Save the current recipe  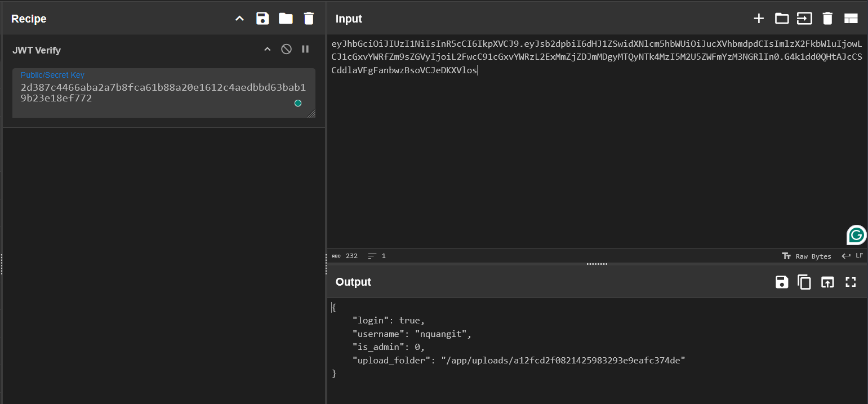[262, 19]
